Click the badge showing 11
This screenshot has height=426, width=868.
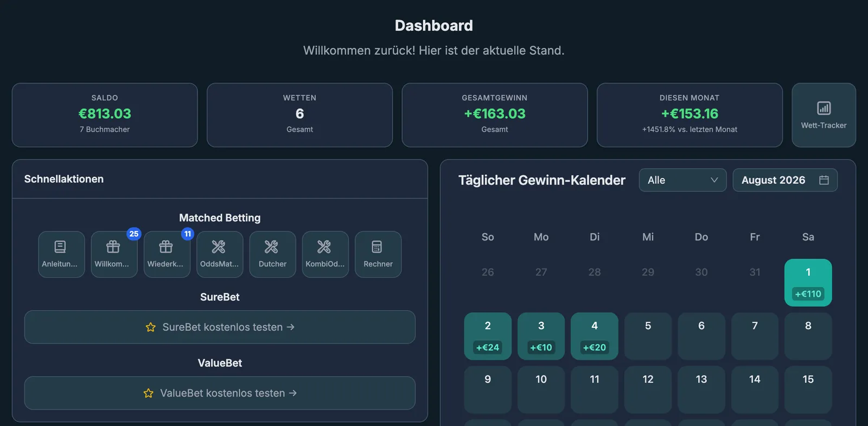click(188, 234)
